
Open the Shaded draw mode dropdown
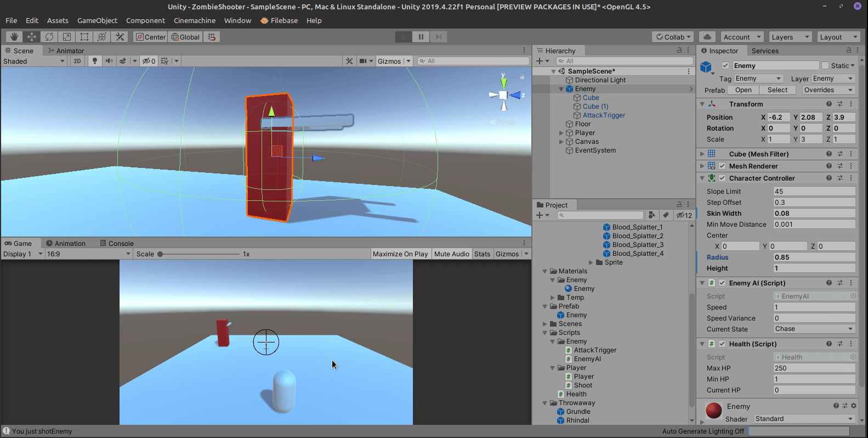coord(34,61)
